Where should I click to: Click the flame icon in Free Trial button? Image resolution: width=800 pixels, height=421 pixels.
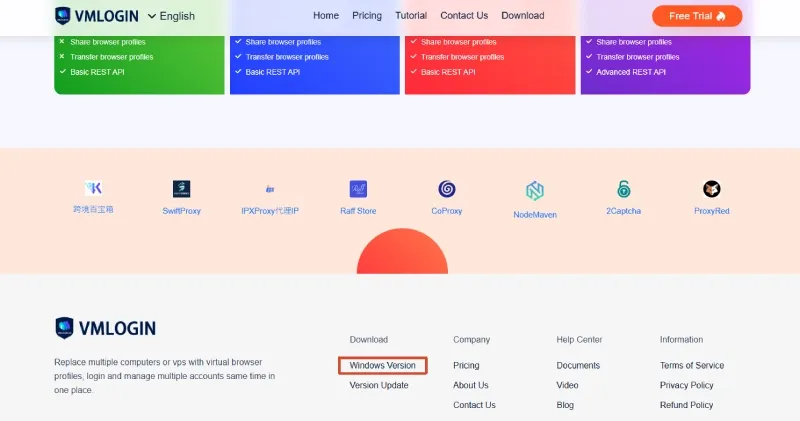pyautogui.click(x=721, y=16)
